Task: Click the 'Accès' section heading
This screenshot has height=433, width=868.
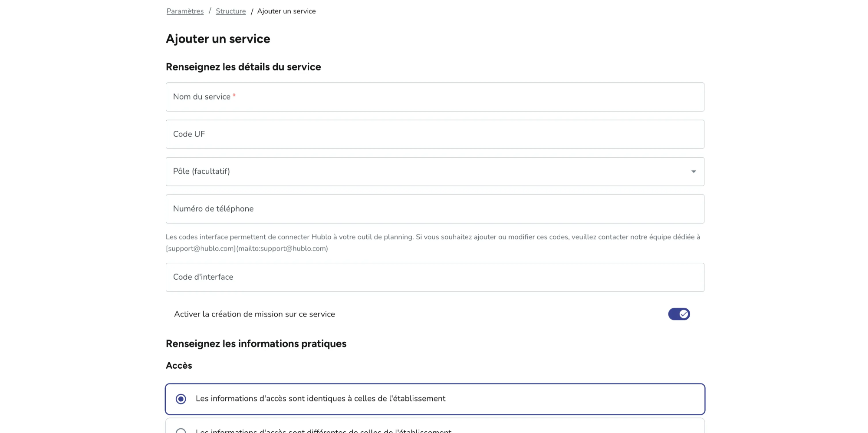Action: click(178, 365)
